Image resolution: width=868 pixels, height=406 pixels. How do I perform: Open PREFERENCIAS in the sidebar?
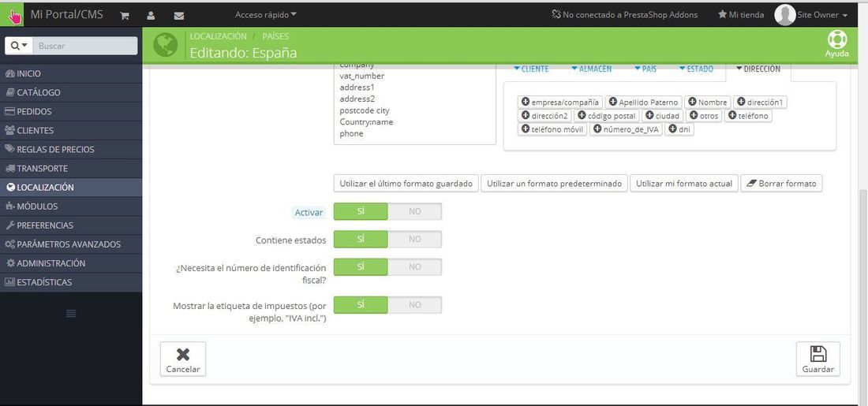point(71,225)
